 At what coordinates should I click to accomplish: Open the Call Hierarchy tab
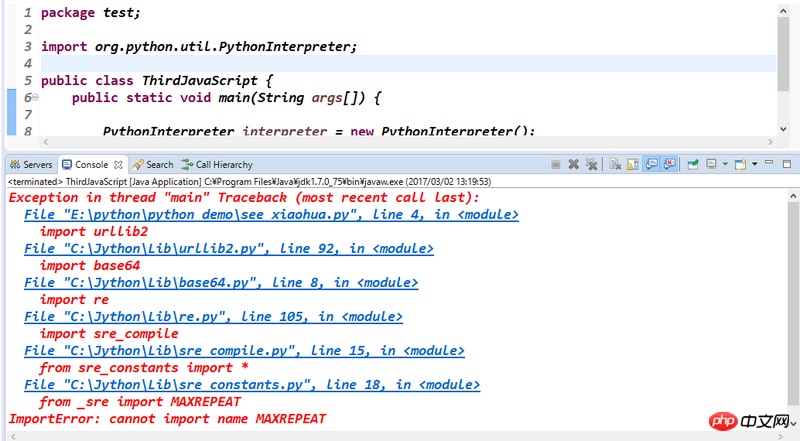pyautogui.click(x=217, y=164)
